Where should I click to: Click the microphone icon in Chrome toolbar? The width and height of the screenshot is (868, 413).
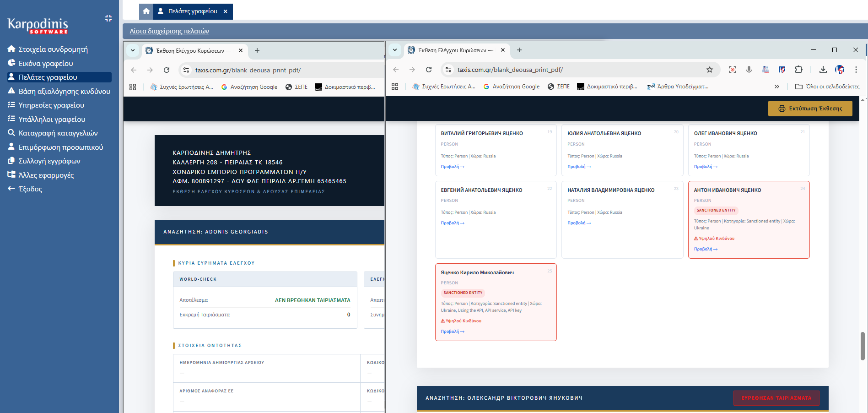pyautogui.click(x=749, y=70)
